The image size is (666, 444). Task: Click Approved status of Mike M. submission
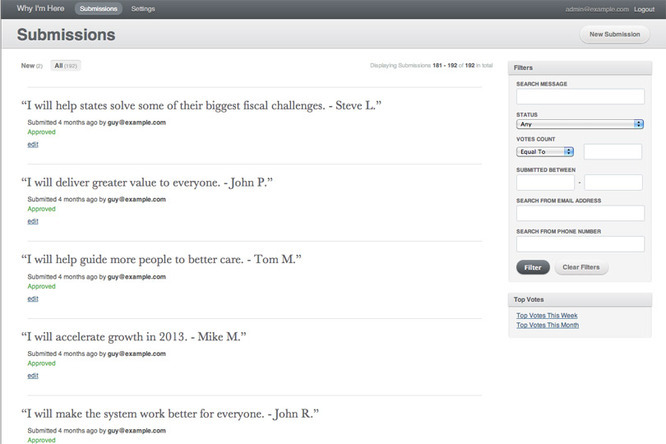tap(41, 363)
